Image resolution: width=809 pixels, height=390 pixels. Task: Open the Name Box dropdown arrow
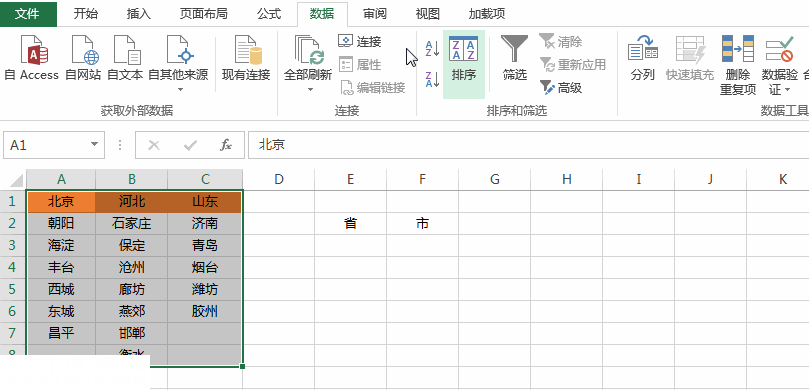coord(94,144)
